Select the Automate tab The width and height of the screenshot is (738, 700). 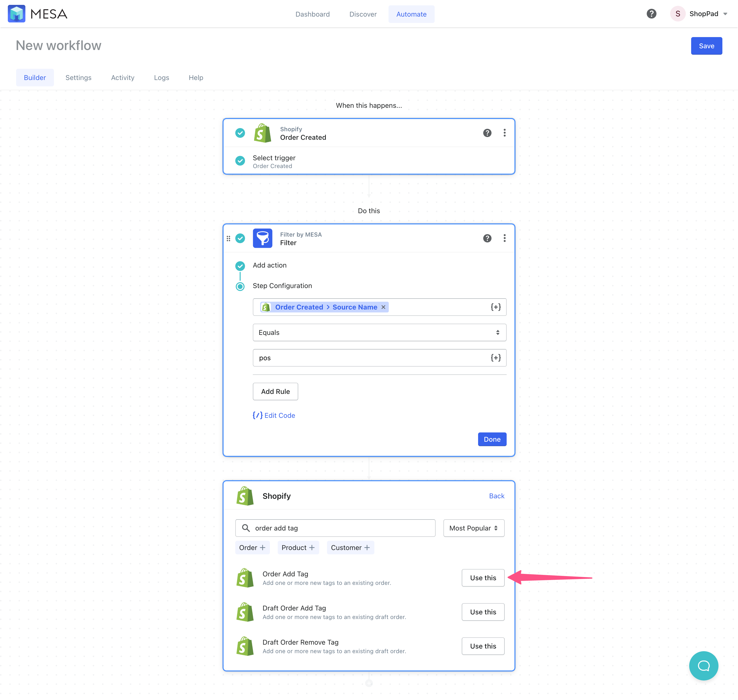pos(411,14)
